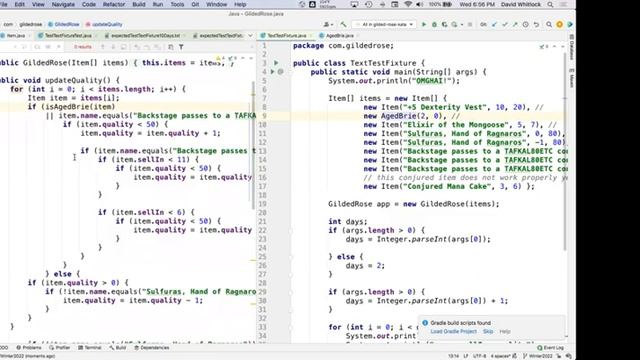
Task: Open profiler run dropdown arrow in toolbar
Action: tap(462, 24)
